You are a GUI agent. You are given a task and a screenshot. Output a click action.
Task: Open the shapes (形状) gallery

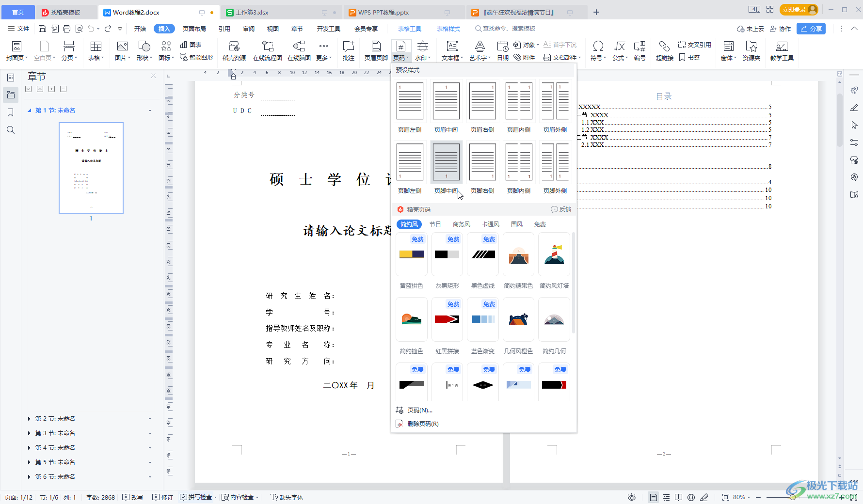point(144,51)
